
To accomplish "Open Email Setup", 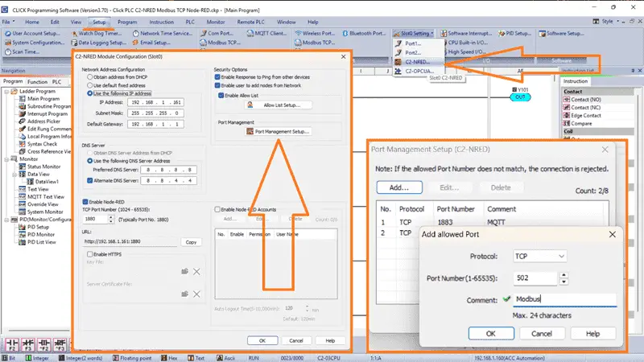I will (151, 43).
